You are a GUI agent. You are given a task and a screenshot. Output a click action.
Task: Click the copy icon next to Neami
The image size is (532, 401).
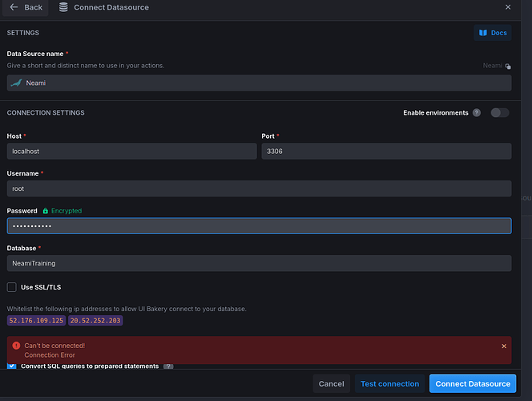[x=508, y=67]
